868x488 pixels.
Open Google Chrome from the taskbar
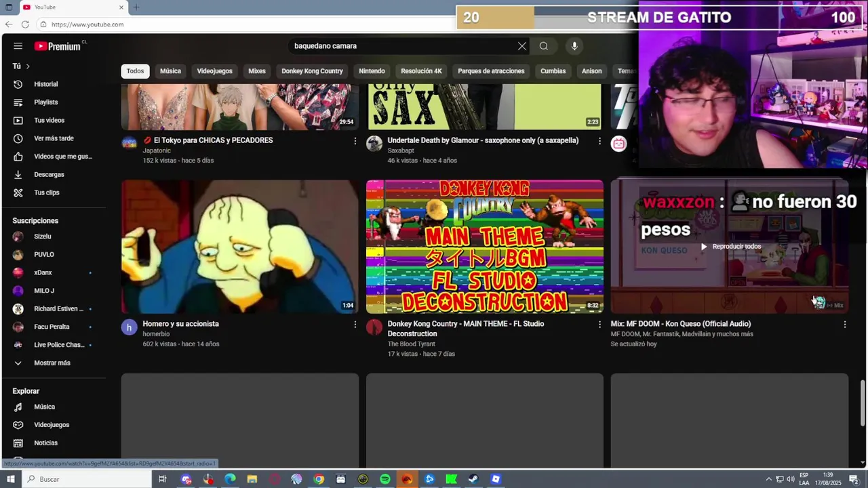pyautogui.click(x=319, y=479)
